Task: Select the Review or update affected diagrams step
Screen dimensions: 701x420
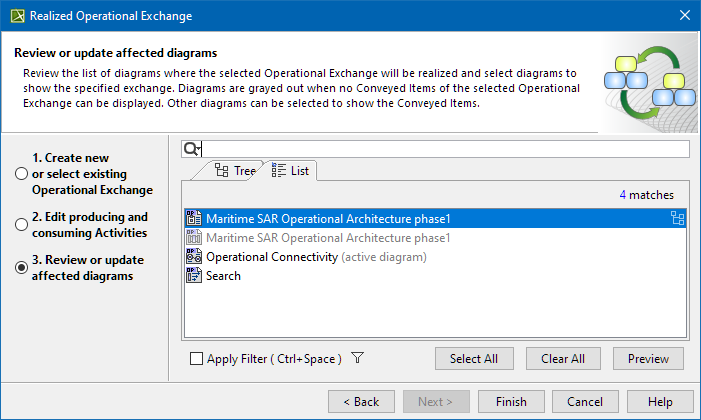Action: [22, 268]
